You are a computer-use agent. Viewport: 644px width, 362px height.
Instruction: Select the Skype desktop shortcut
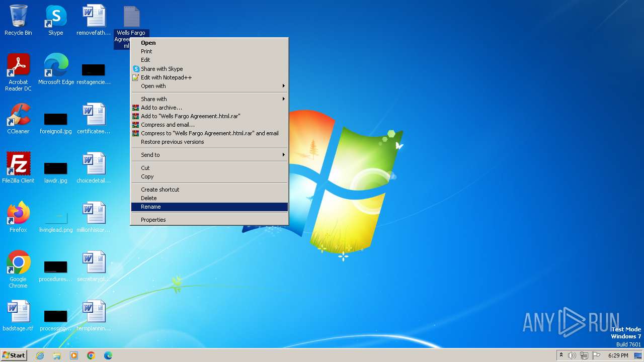(56, 20)
